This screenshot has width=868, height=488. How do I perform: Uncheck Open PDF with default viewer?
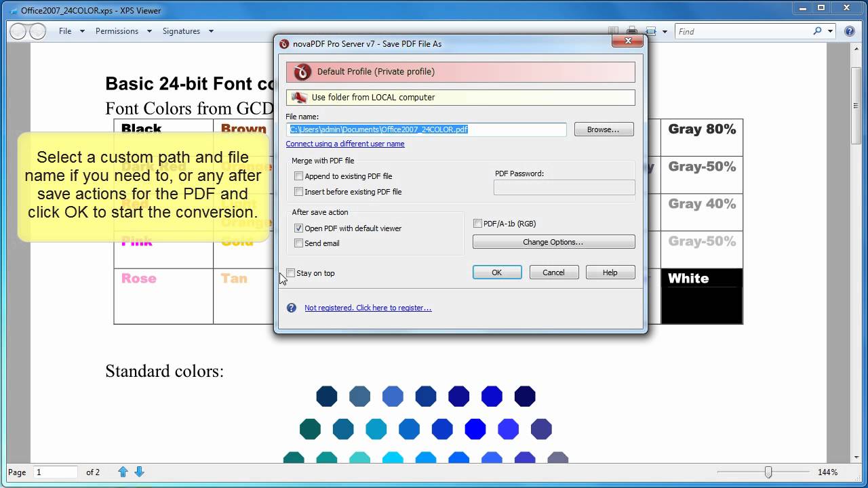coord(298,228)
